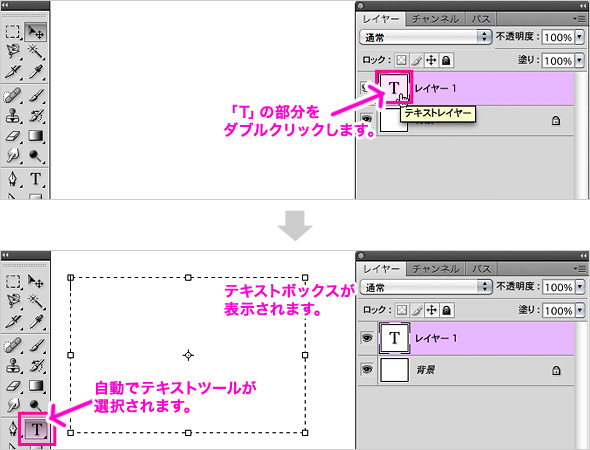Click the text box center crosshair point
The image size is (590, 450).
[188, 355]
